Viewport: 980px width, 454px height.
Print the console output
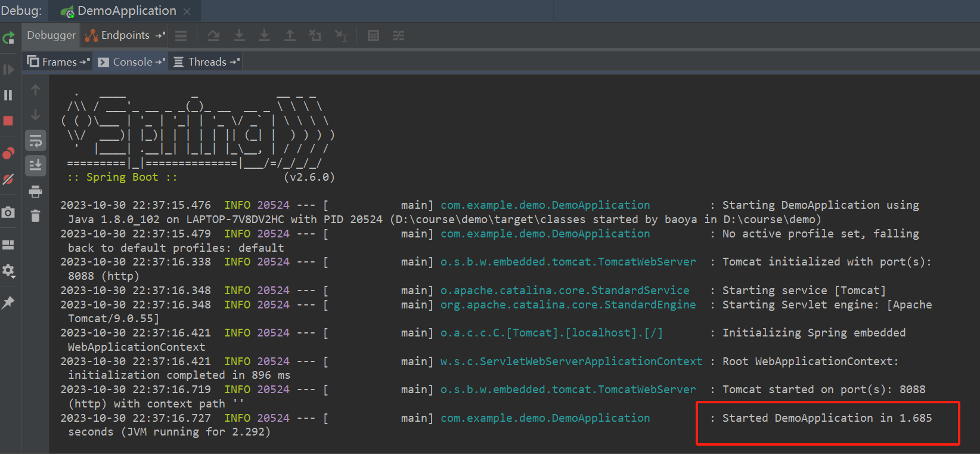[36, 192]
